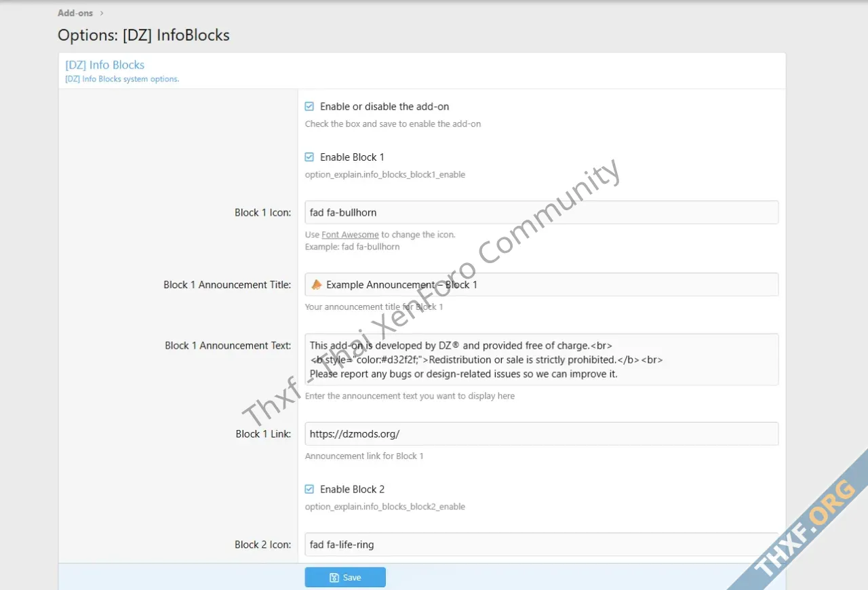
Task: Click the Block 1 Icon input field
Action: pyautogui.click(x=541, y=212)
